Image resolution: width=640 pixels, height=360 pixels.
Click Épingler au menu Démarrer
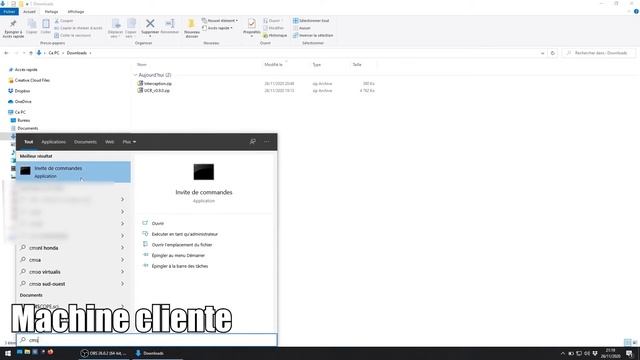[178, 256]
